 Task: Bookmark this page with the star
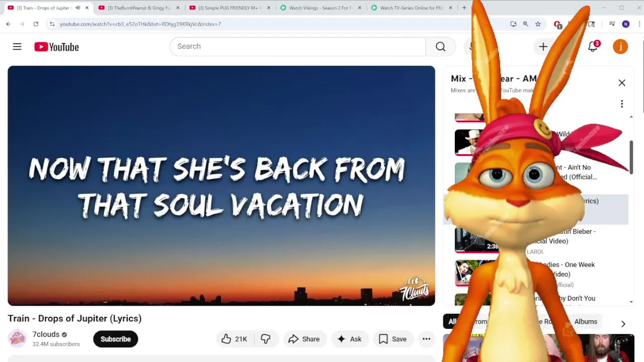point(538,24)
